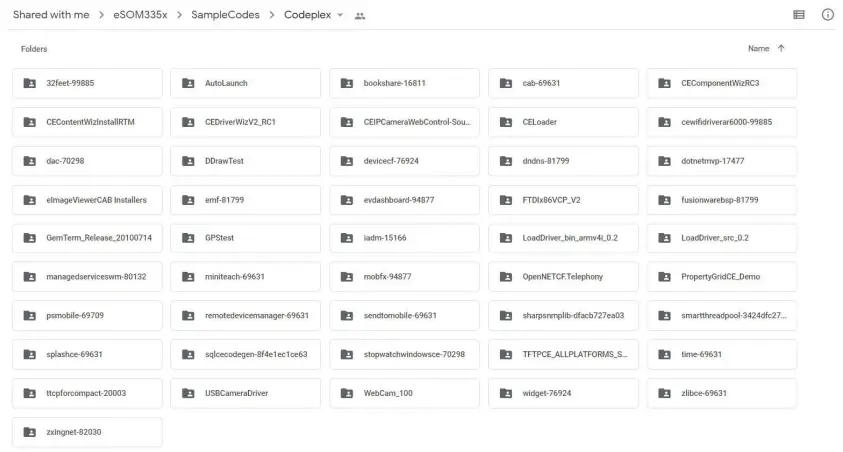Screen dimensions: 843x452
Task: Click folder icon of 32feet-99885
Action: (x=30, y=83)
